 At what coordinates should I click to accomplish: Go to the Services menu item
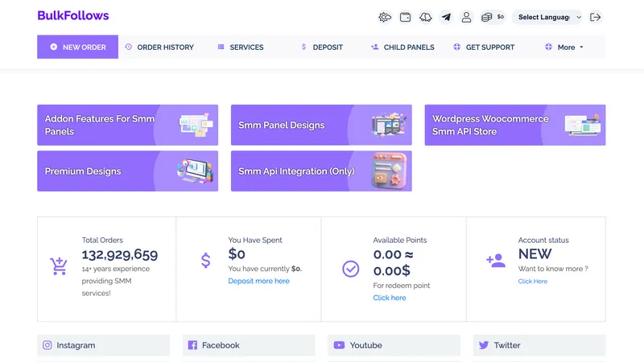(241, 47)
